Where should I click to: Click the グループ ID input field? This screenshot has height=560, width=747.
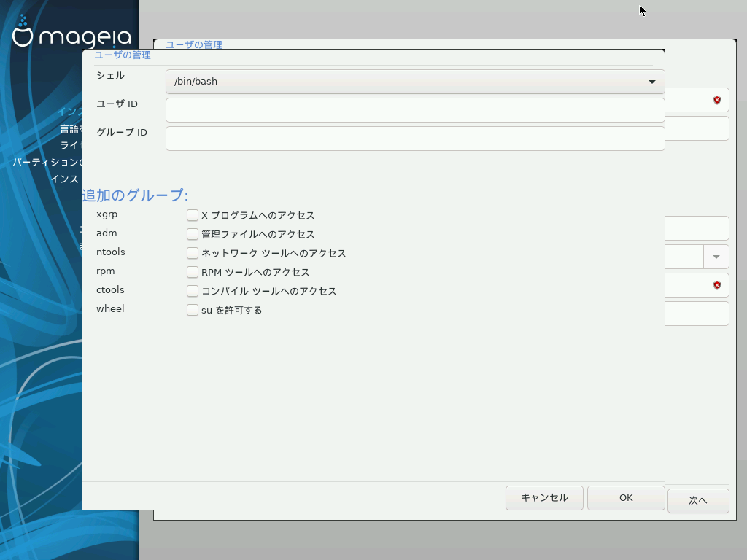(415, 139)
